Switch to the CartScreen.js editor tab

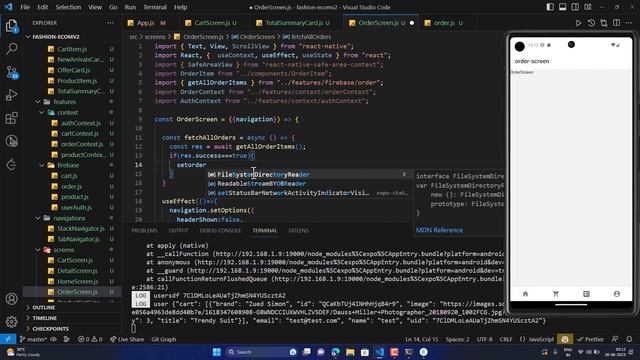tap(212, 23)
